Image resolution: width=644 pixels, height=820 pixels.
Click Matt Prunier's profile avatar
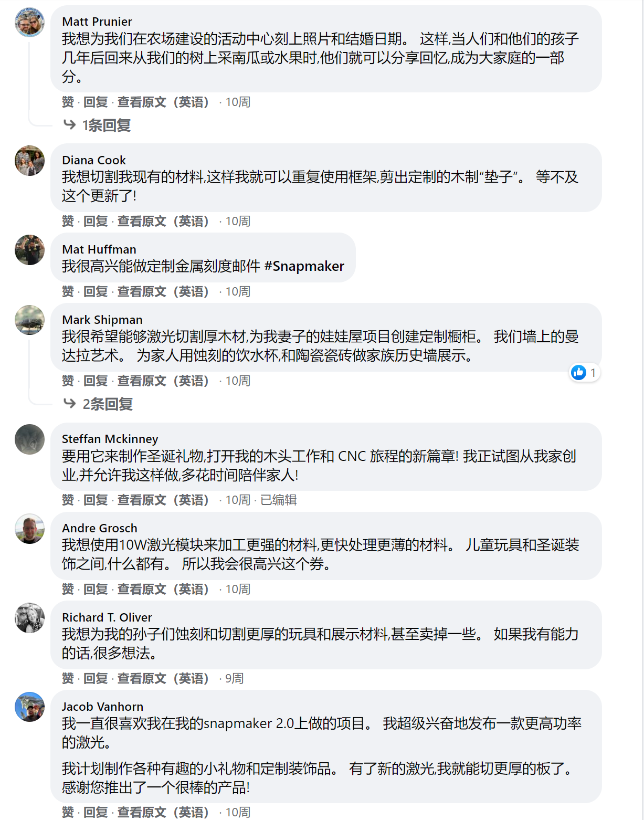29,22
